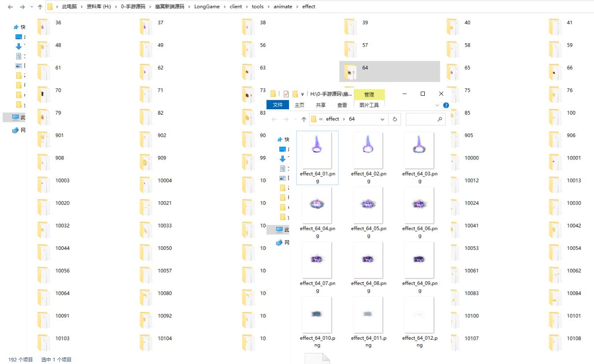
Task: Open folder 66 in the main window
Action: [570, 68]
